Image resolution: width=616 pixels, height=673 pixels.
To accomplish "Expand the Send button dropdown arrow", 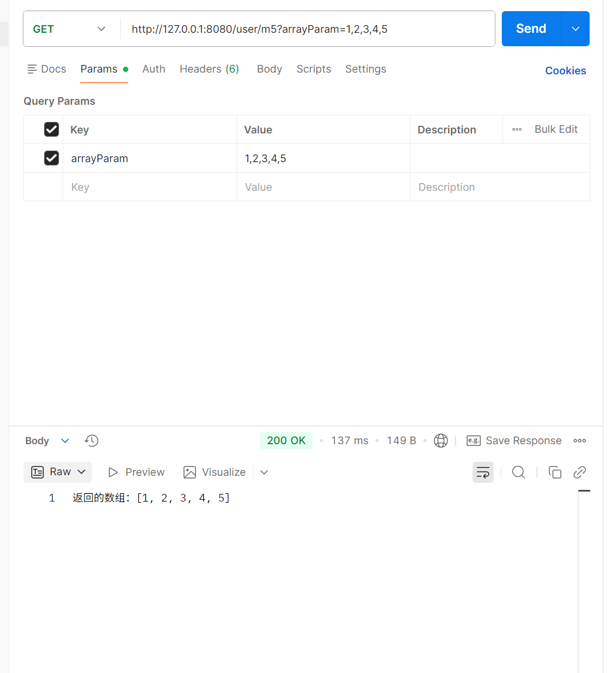I will pyautogui.click(x=575, y=29).
